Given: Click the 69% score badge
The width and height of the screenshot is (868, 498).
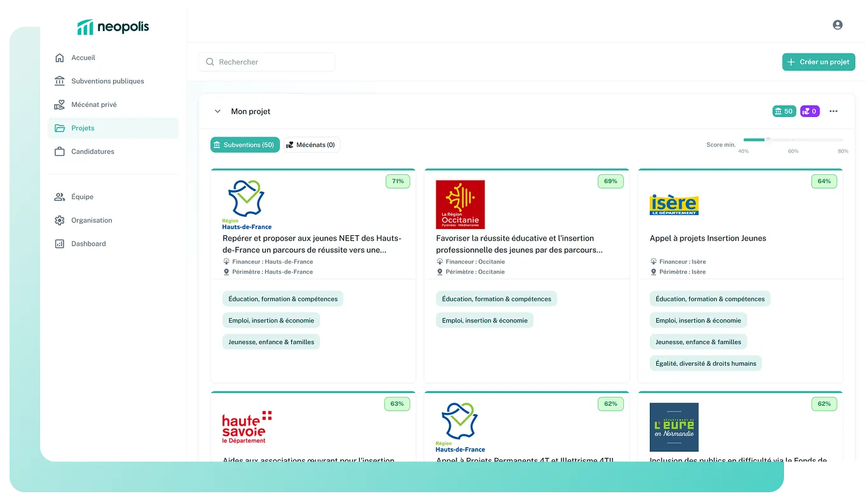Looking at the screenshot, I should point(610,181).
